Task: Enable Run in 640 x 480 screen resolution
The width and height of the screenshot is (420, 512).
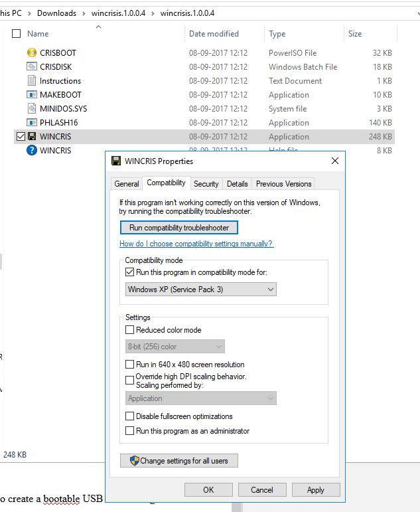Action: tap(129, 364)
